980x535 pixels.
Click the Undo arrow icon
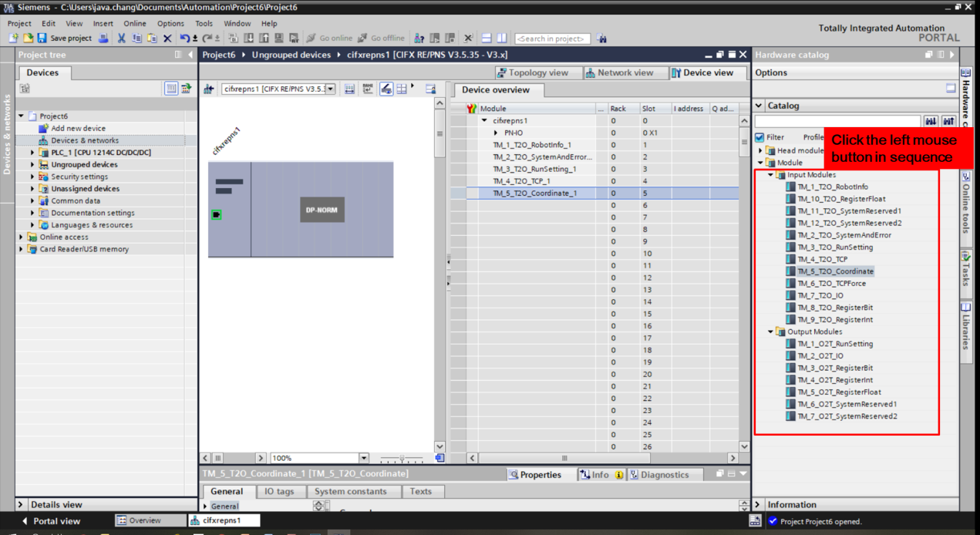[x=185, y=38]
